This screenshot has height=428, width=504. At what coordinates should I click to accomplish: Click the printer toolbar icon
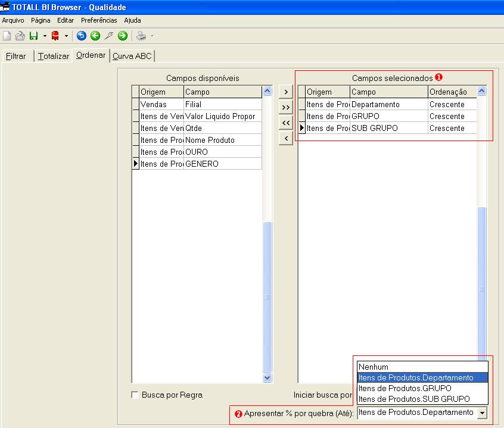[141, 36]
